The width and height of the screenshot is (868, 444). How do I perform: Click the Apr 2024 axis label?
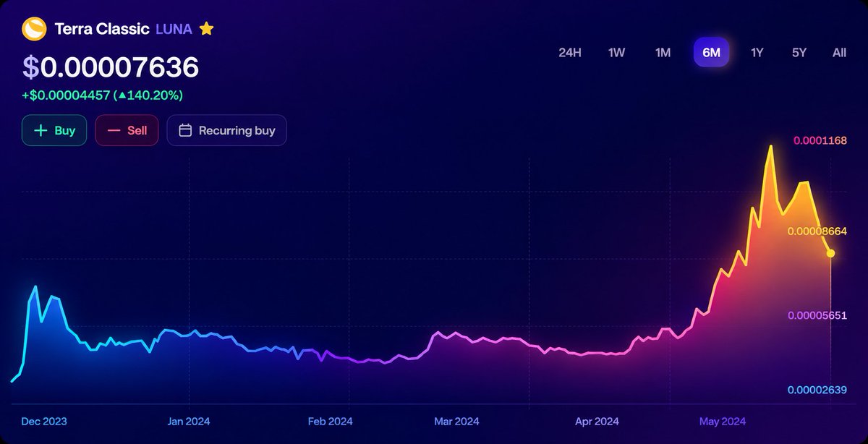[x=597, y=421]
